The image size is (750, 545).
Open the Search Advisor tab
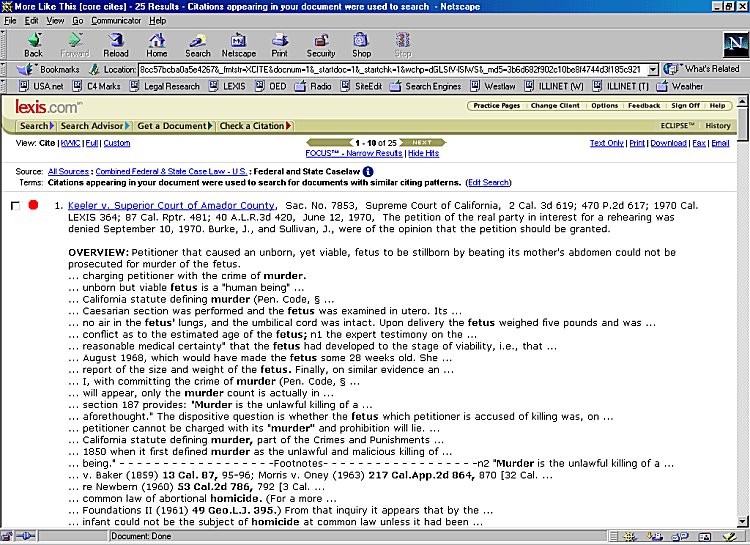[x=95, y=126]
